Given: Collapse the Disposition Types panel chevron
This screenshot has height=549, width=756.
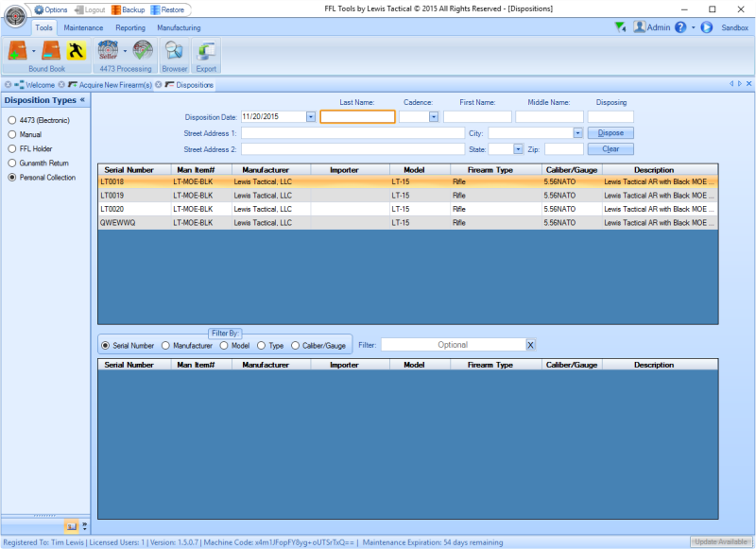Looking at the screenshot, I should pos(82,100).
